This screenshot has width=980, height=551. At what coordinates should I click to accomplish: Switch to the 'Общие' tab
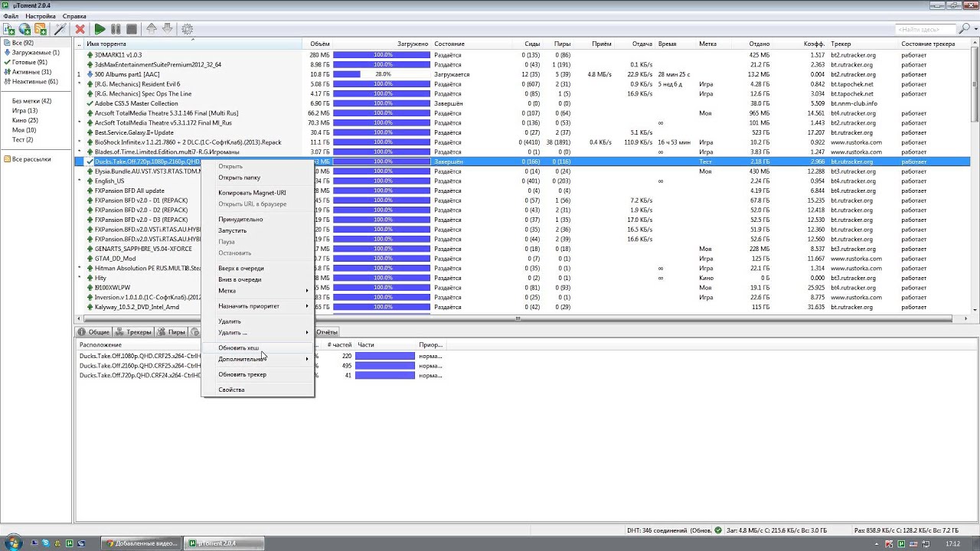pos(93,332)
